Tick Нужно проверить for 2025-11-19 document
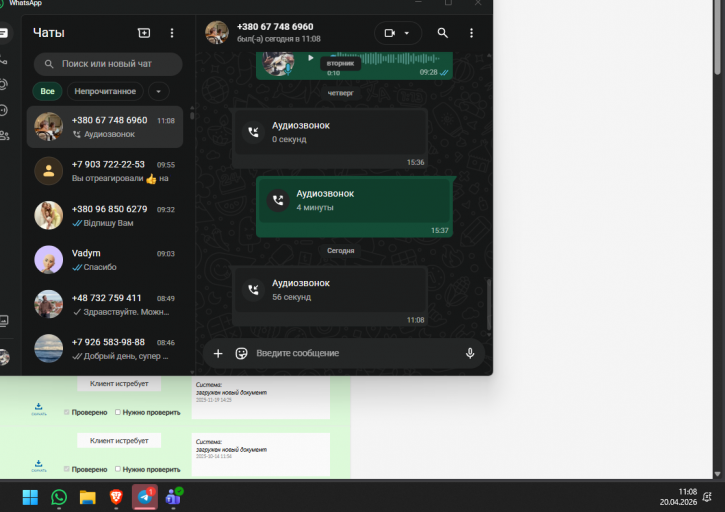 pos(118,412)
